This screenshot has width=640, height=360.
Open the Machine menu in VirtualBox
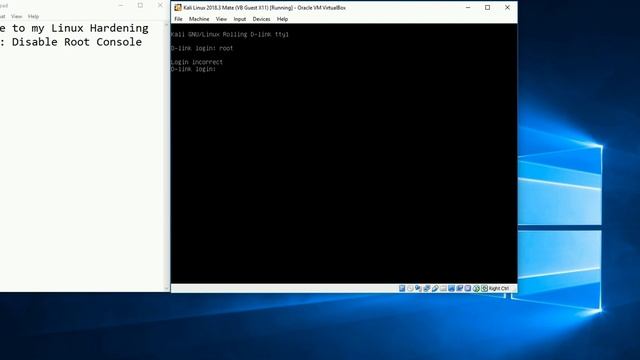pyautogui.click(x=199, y=19)
